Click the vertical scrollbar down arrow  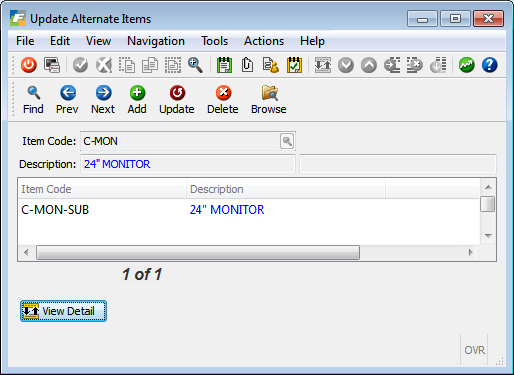(488, 236)
